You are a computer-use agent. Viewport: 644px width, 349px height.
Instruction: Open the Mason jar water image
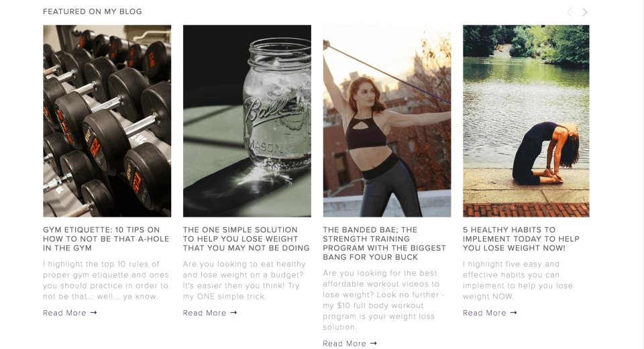[x=247, y=121]
